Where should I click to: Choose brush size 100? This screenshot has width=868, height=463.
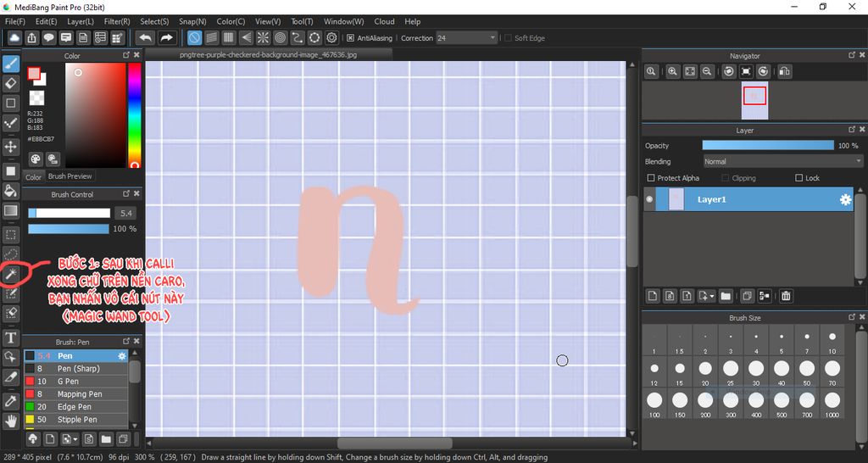point(654,403)
